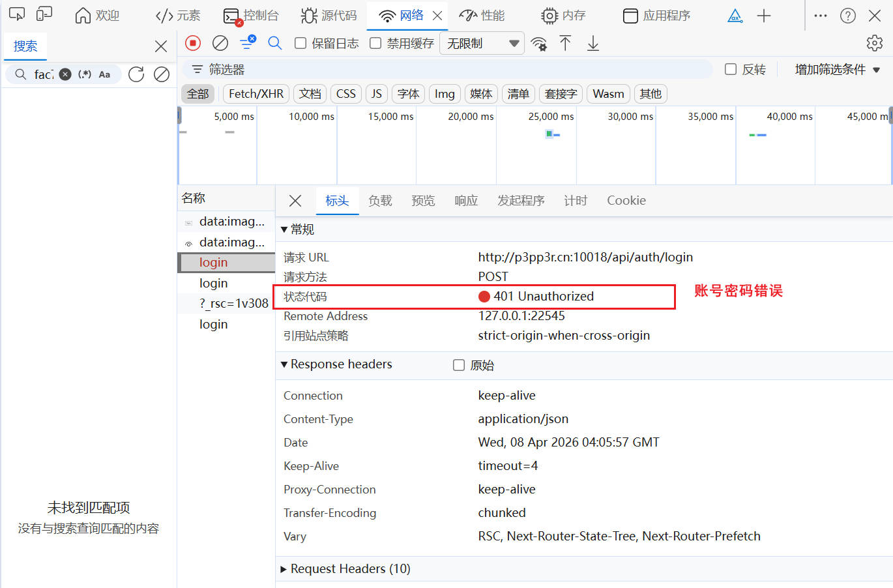Open 无限制 throttling dropdown
This screenshot has width=893, height=588.
coord(482,44)
